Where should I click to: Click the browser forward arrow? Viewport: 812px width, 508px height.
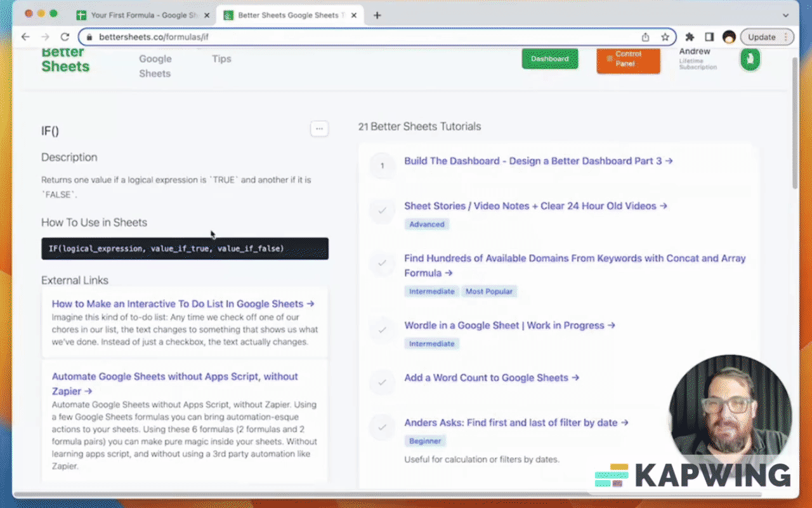(45, 37)
